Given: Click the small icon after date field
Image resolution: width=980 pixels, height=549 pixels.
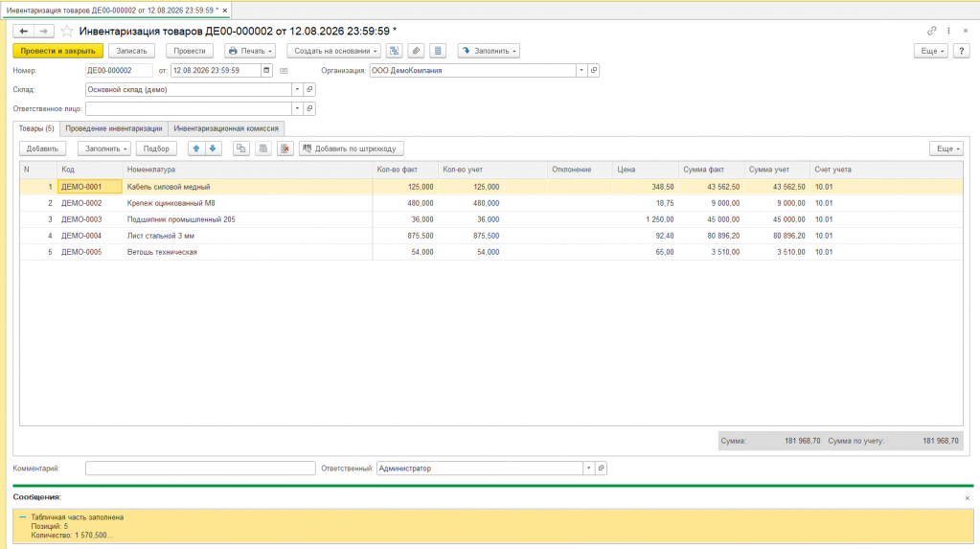Looking at the screenshot, I should tap(284, 71).
